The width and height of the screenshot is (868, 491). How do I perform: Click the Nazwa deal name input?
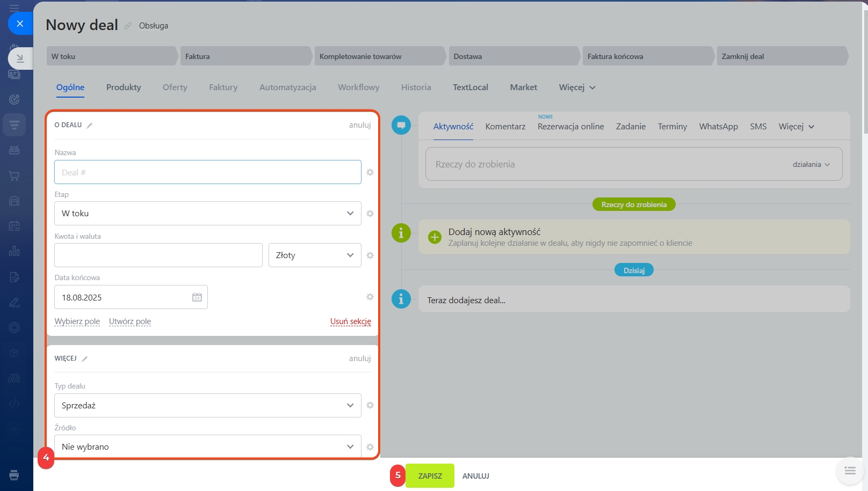pyautogui.click(x=207, y=172)
